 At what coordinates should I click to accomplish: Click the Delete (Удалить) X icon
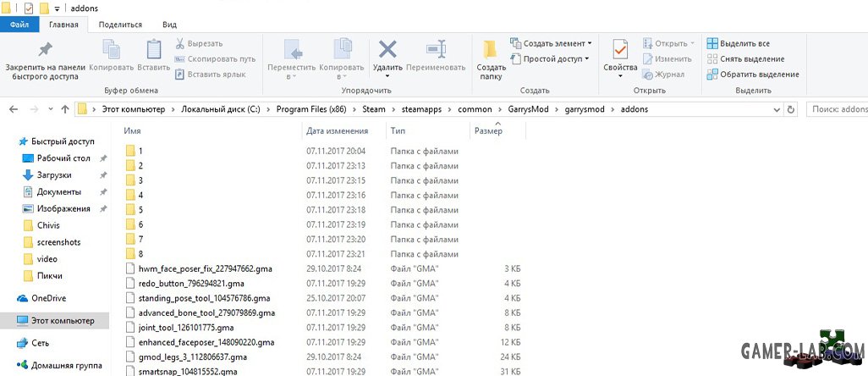[x=387, y=49]
